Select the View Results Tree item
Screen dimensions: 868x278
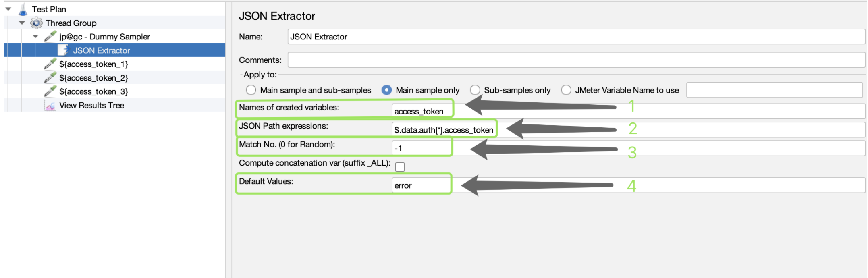tap(91, 106)
